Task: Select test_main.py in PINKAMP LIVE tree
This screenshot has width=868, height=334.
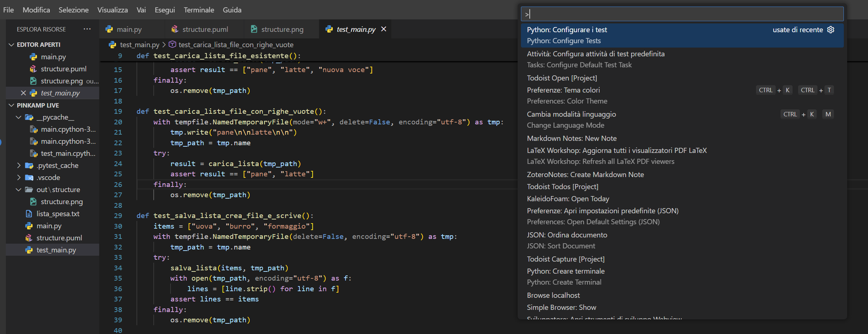Action: (53, 250)
